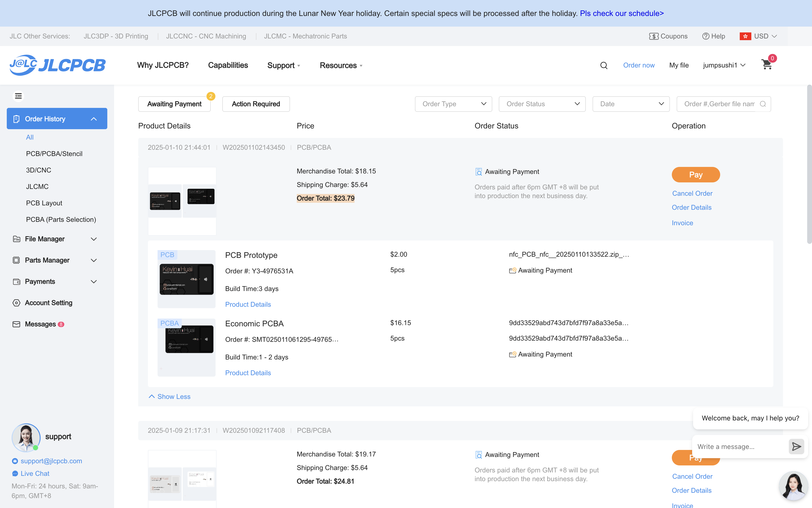
Task: Click support email envelope icon
Action: (15, 461)
